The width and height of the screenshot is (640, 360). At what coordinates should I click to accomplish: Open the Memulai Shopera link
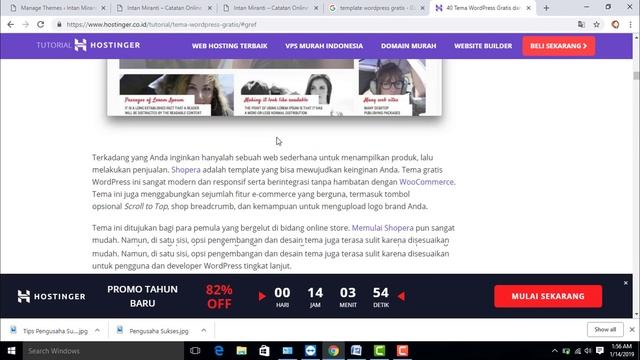click(382, 228)
